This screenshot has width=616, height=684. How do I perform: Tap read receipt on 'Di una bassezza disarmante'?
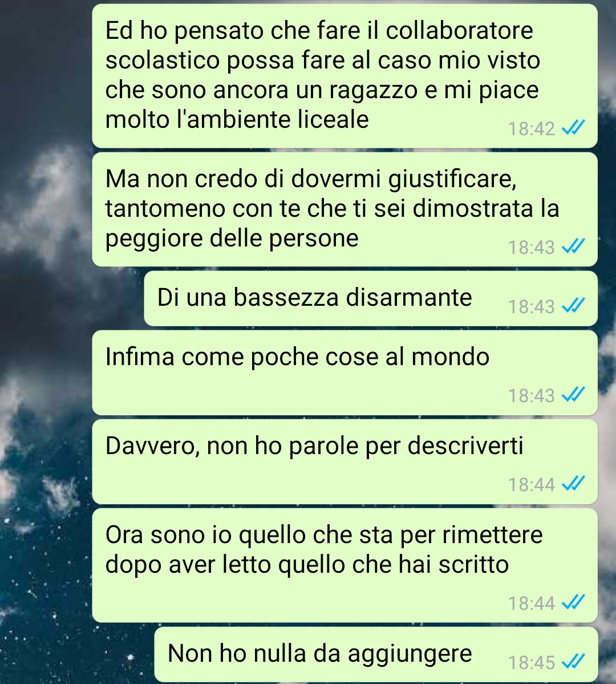tap(573, 306)
